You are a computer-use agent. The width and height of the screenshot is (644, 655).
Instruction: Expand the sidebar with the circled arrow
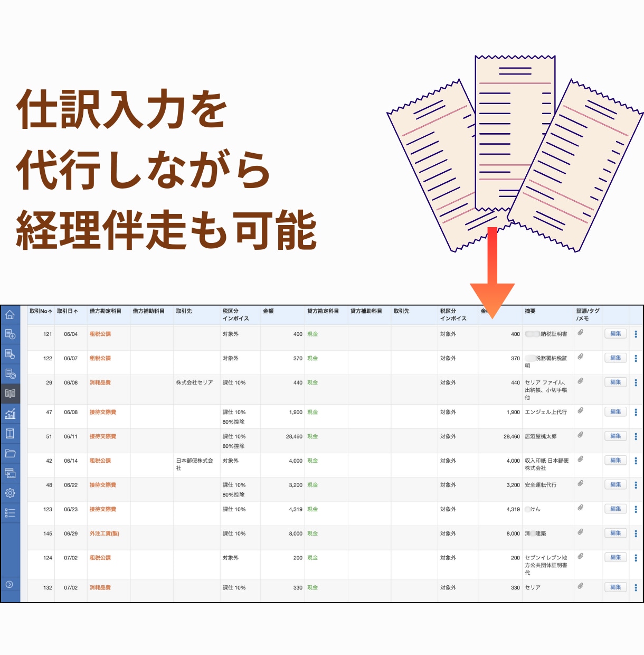9,584
